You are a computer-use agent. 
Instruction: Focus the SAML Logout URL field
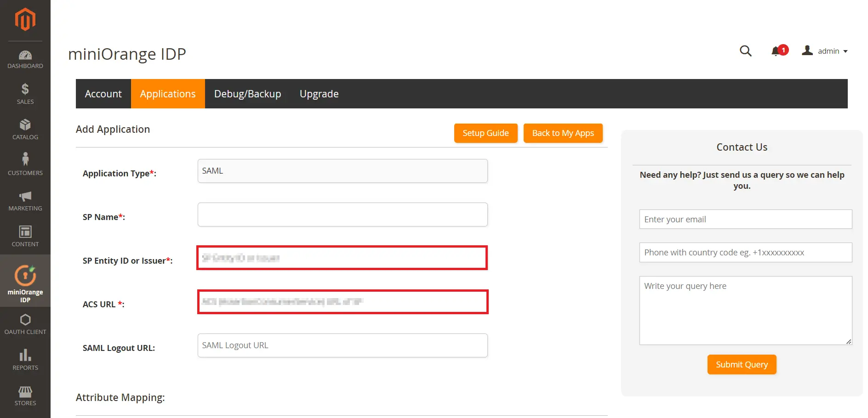point(343,345)
